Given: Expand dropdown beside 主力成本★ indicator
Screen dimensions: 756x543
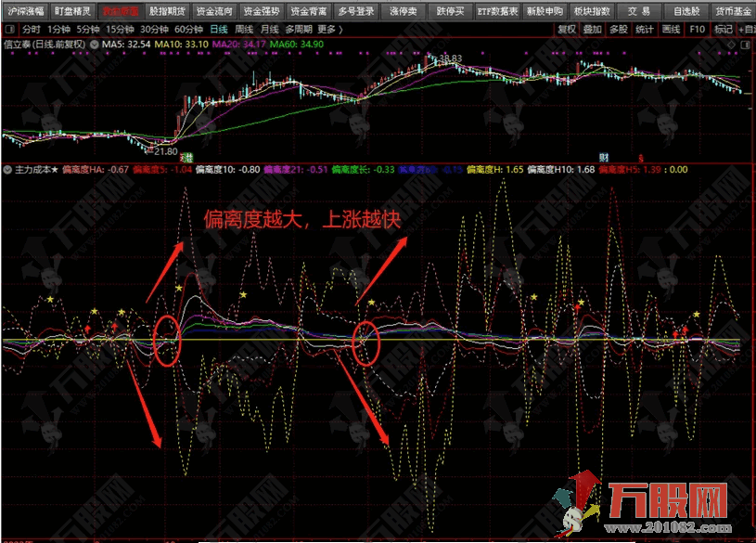Looking at the screenshot, I should [7, 170].
